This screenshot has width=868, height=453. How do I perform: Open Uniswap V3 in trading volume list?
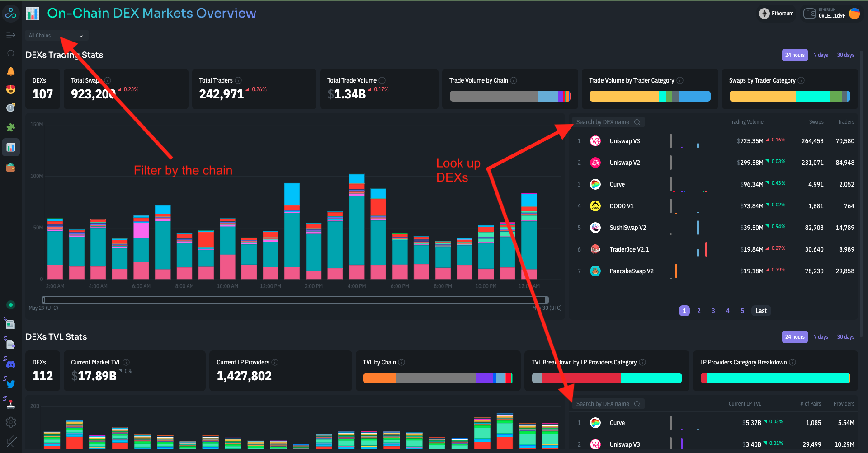tap(624, 141)
